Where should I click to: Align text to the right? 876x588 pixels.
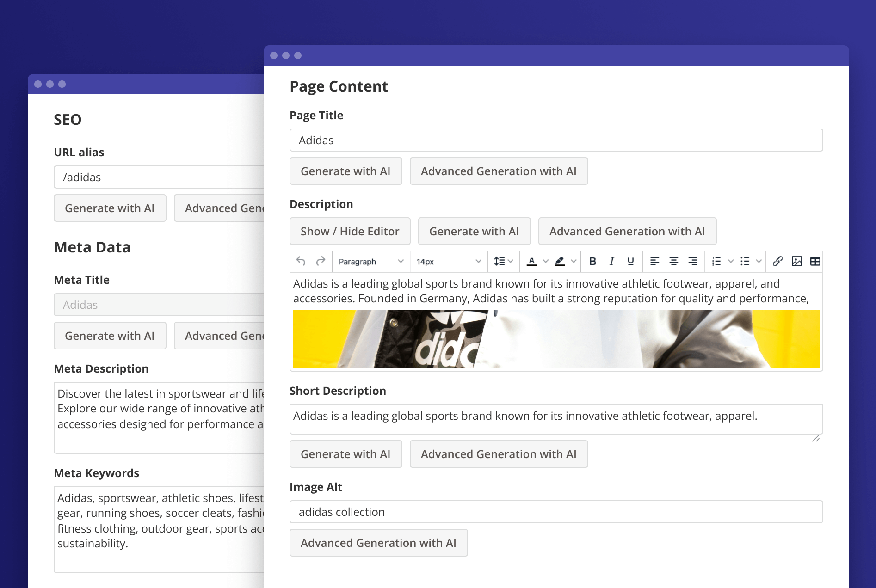[x=692, y=262]
